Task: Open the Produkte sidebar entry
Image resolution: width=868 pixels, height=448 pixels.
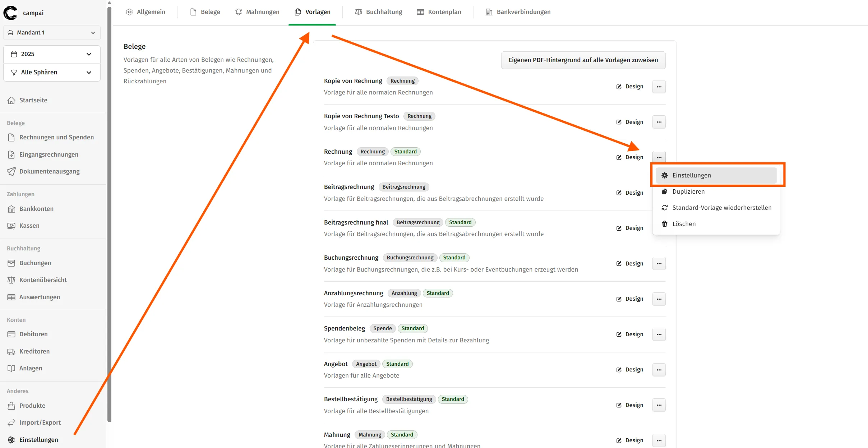Action: tap(32, 406)
